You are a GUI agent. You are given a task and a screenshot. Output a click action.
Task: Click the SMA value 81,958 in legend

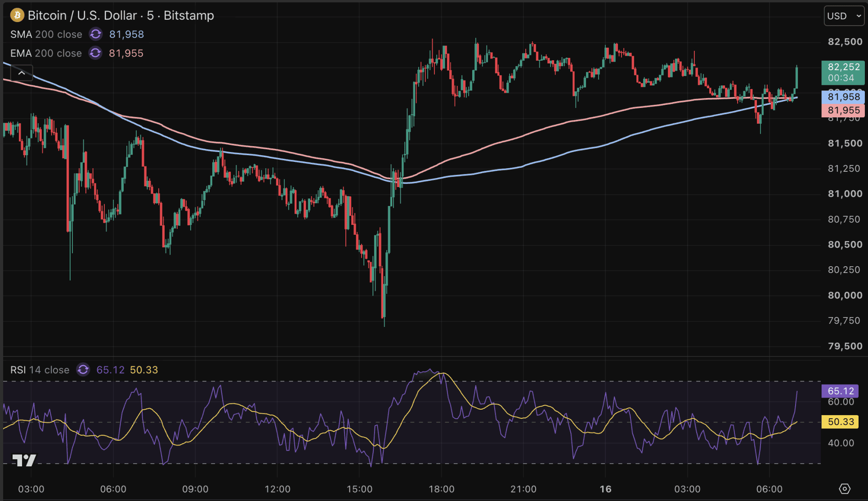point(127,34)
